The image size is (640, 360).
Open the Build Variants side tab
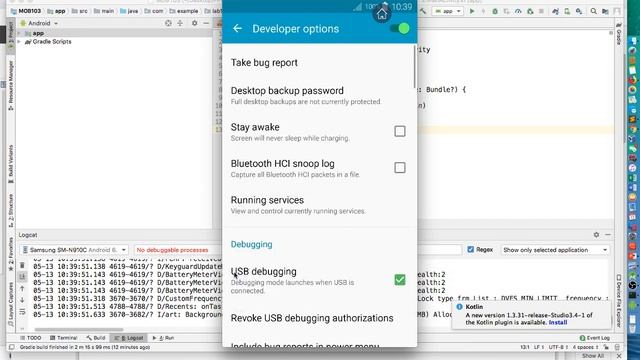[x=11, y=164]
